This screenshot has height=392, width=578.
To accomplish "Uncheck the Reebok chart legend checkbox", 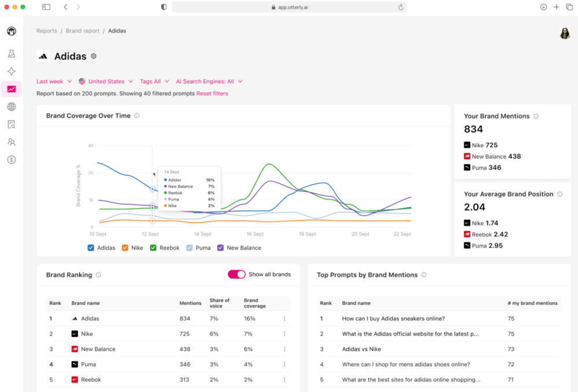I will coord(153,248).
